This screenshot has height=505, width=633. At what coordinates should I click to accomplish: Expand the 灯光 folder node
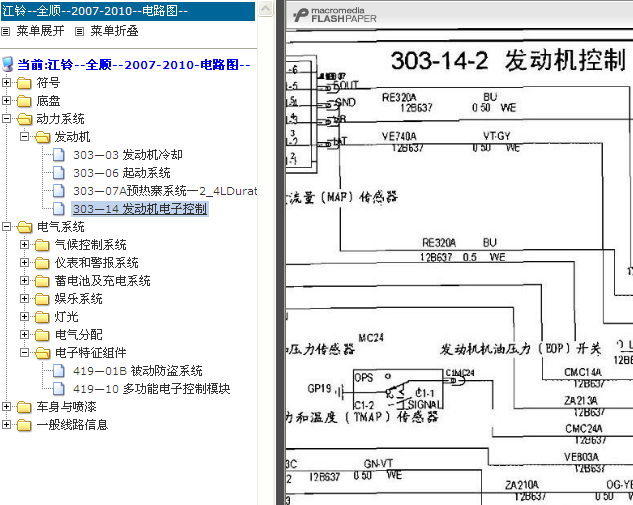click(x=24, y=316)
